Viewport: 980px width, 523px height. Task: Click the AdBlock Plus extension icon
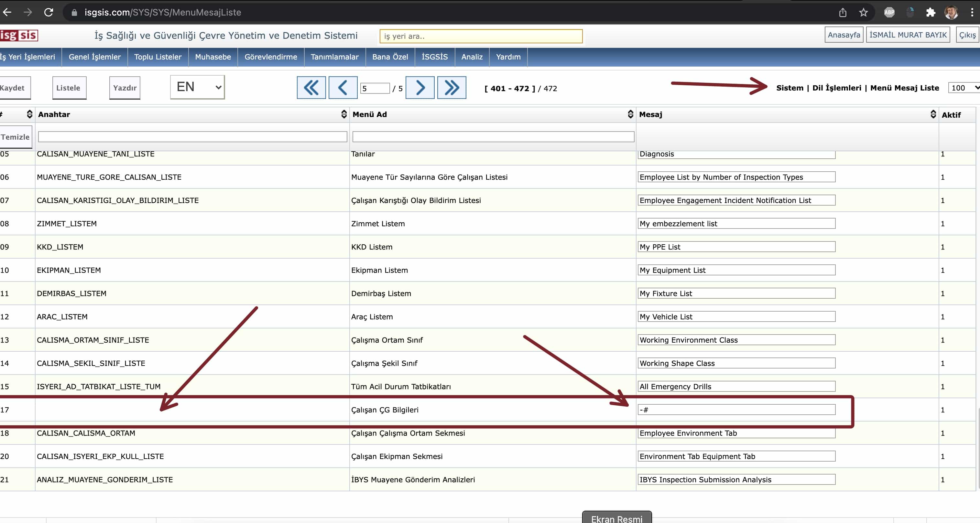[889, 13]
